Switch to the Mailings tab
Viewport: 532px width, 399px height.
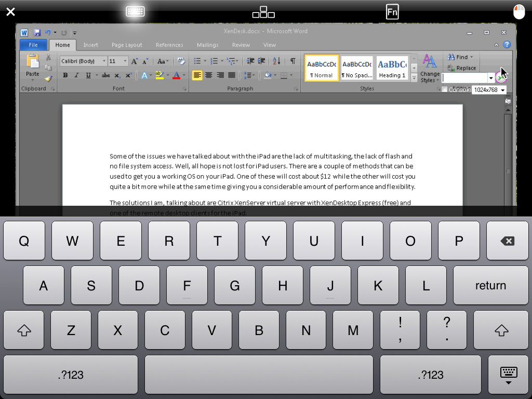[x=208, y=45]
